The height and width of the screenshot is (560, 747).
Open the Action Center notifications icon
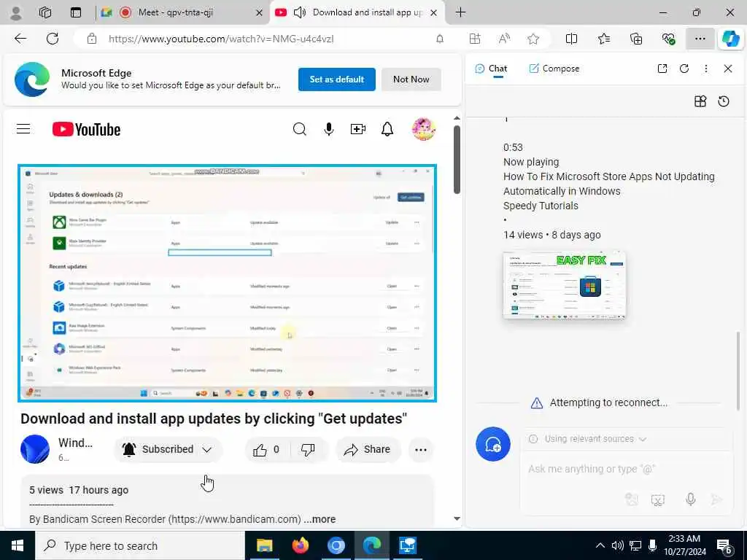pyautogui.click(x=724, y=546)
